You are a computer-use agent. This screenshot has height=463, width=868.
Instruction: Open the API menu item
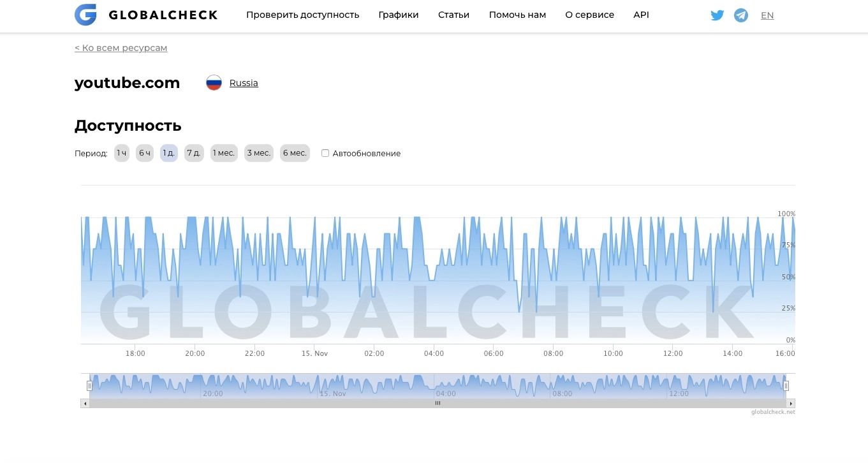point(641,15)
